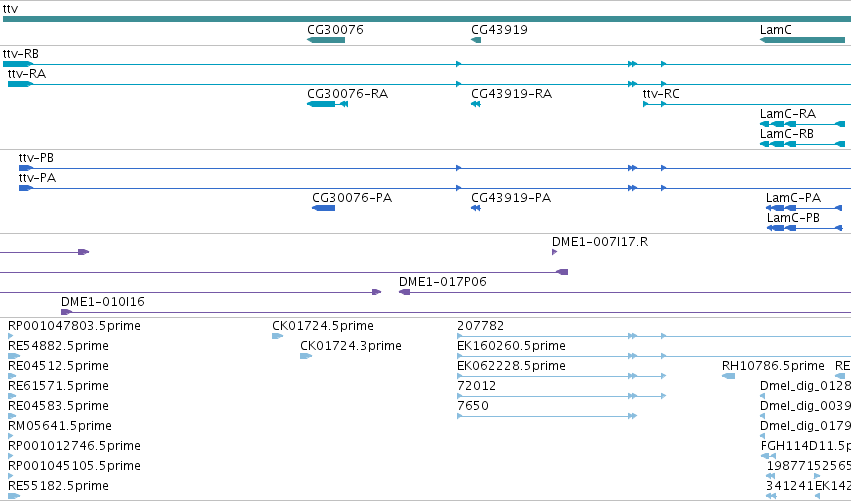Image resolution: width=851 pixels, height=501 pixels.
Task: Select the 7650 alignment label
Action: pos(473,406)
